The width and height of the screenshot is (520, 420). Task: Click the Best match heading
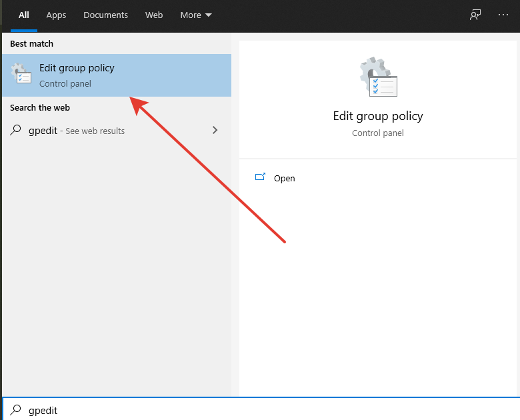click(31, 44)
